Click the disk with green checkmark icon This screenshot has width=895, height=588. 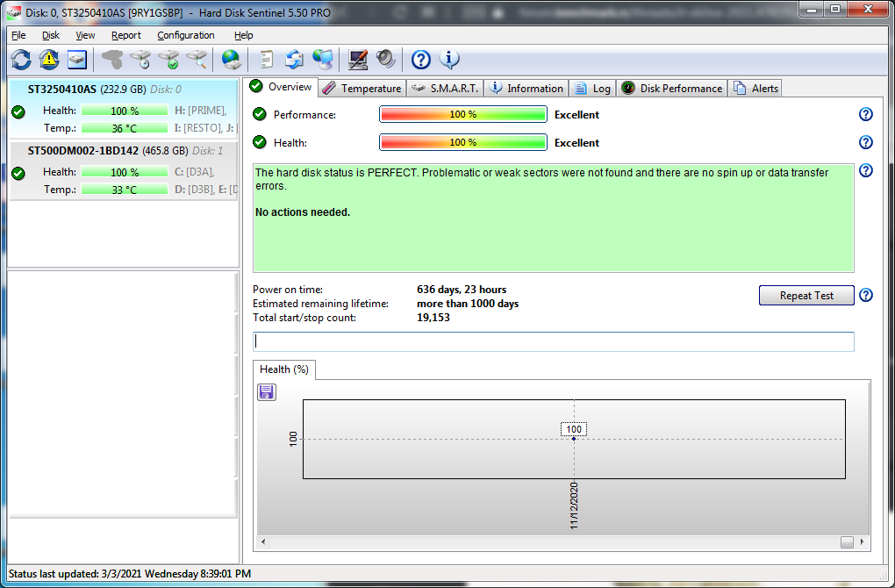tap(169, 60)
